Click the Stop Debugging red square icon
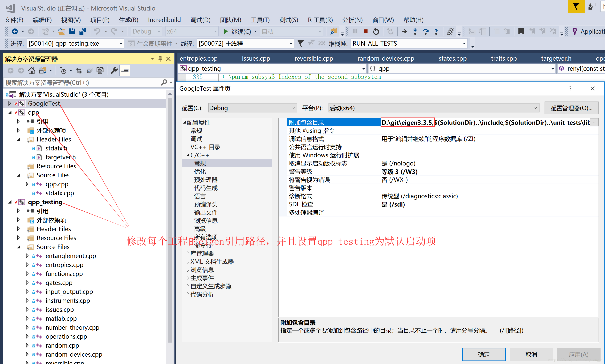The image size is (605, 364). coord(365,31)
